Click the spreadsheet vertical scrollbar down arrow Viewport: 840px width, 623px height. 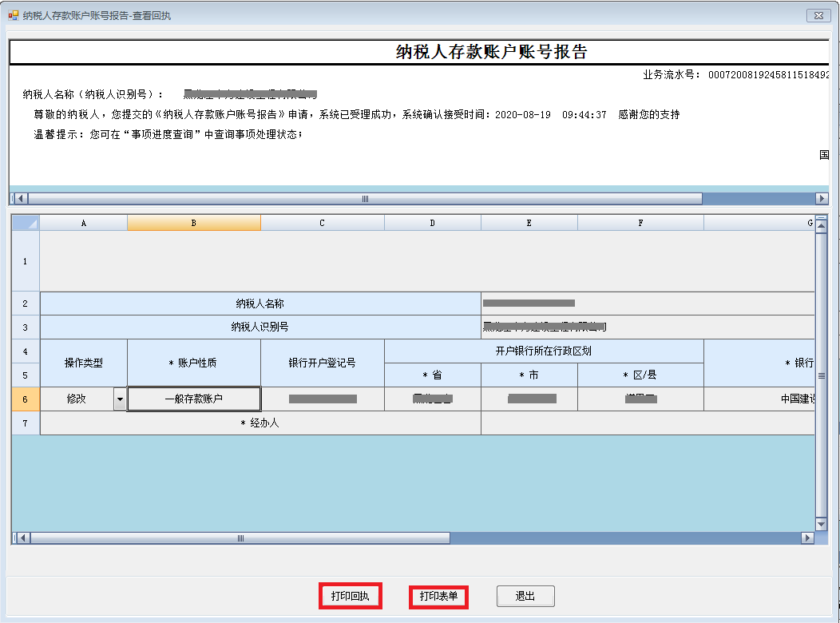tap(821, 524)
